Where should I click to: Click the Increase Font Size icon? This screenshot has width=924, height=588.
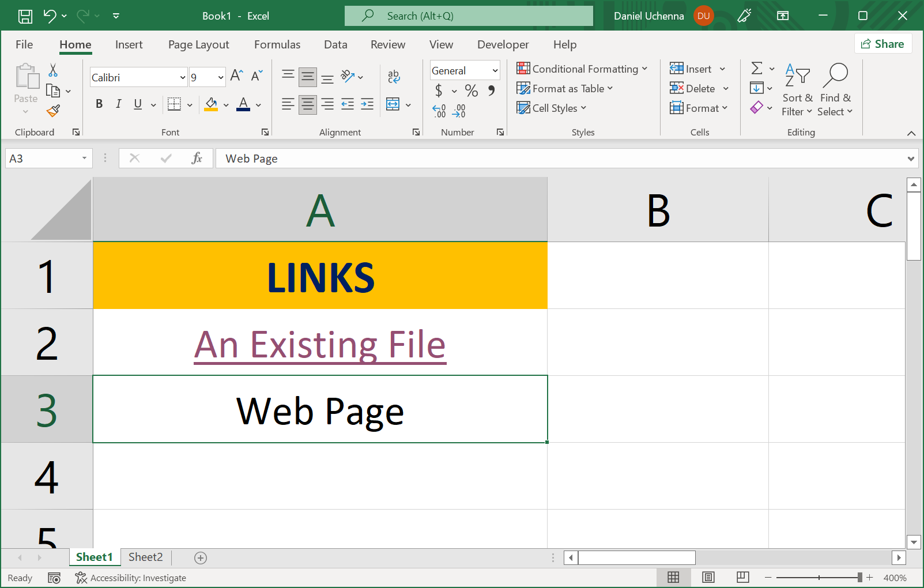pyautogui.click(x=236, y=74)
